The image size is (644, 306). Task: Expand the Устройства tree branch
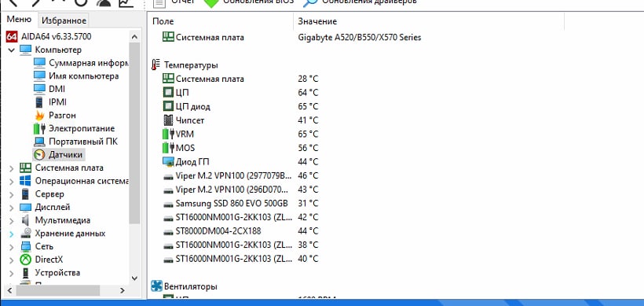pos(11,273)
